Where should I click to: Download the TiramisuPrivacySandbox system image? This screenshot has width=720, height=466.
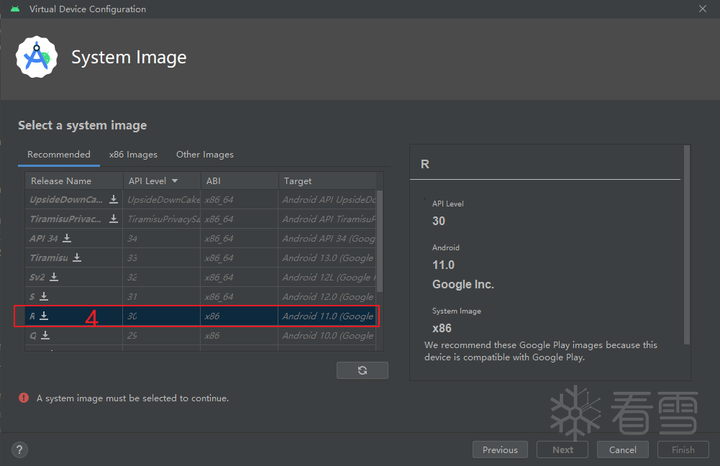point(113,219)
